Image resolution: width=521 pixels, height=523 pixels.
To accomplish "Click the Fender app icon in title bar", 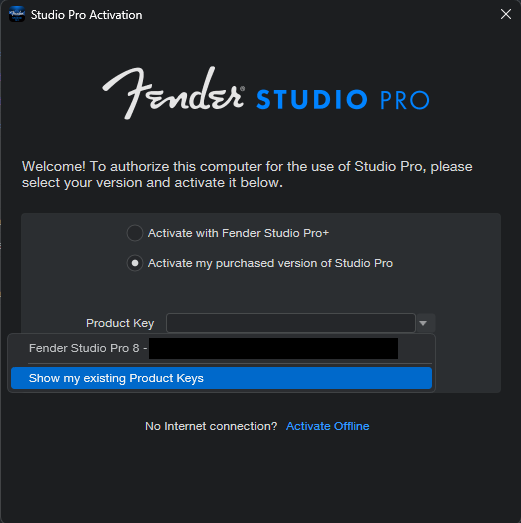I will pos(17,15).
